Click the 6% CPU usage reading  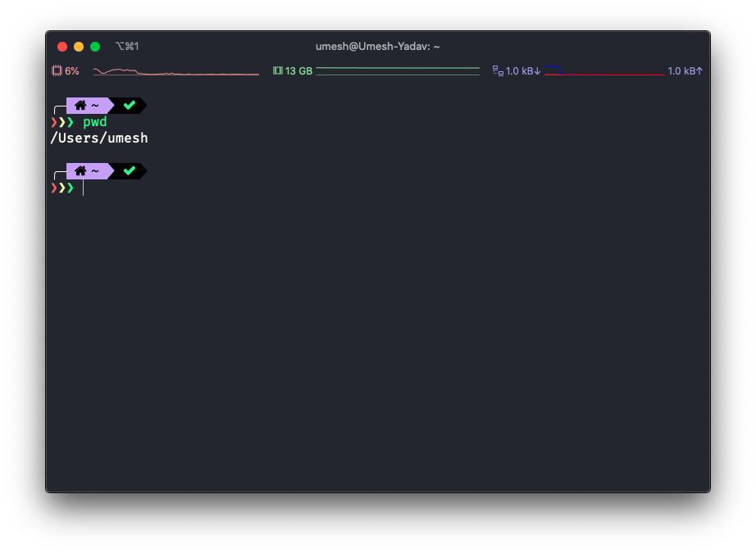click(72, 71)
